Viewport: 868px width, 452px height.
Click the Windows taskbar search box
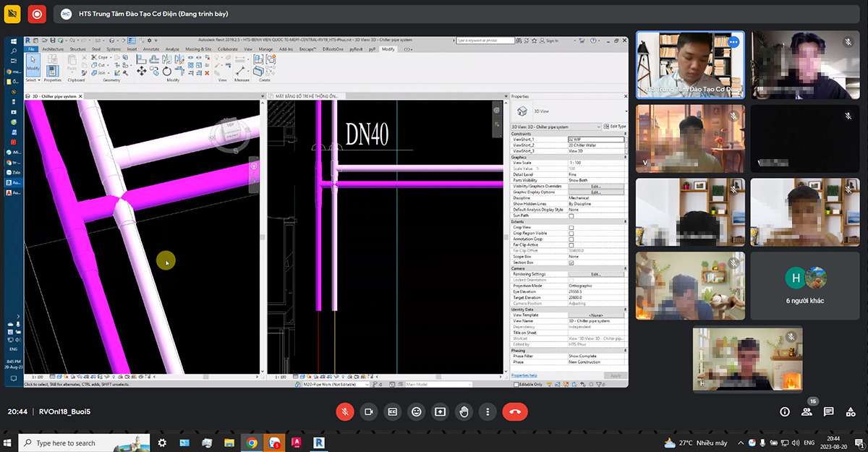tap(83, 443)
